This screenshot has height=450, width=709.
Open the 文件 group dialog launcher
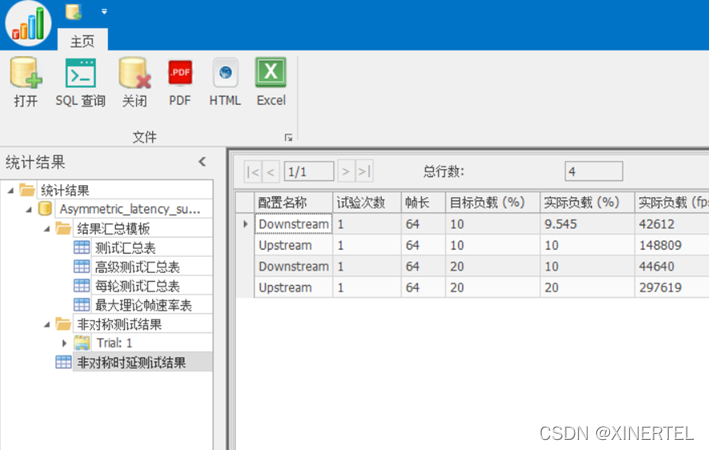(288, 137)
